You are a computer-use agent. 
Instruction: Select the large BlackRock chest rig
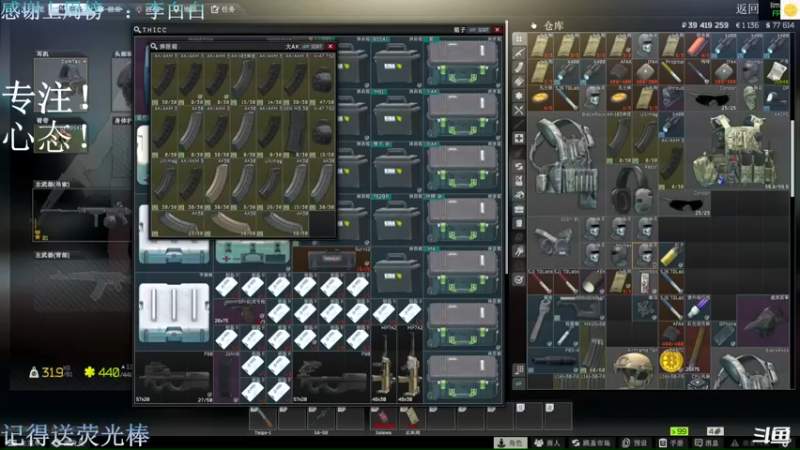566,163
